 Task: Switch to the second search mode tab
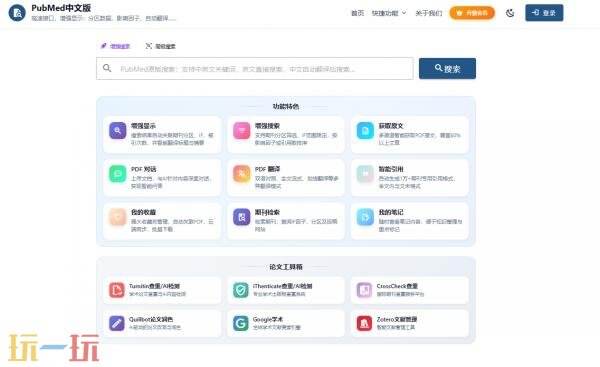[x=160, y=46]
